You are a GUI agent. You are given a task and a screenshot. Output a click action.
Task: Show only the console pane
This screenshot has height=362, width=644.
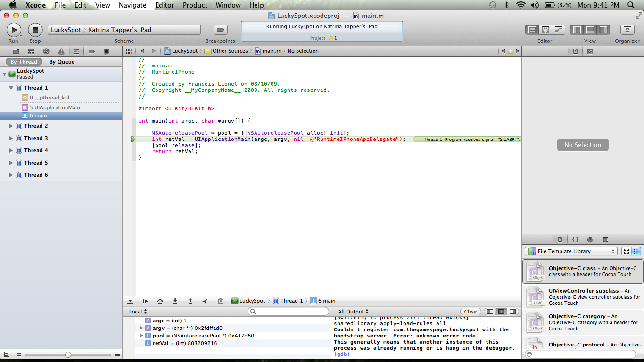(x=513, y=312)
